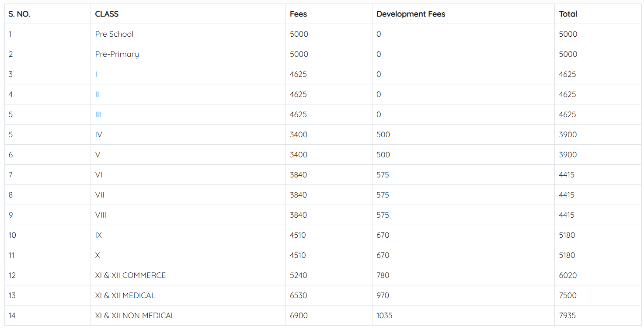Select the development fees value 780
Screen dimensions: 644x330
coord(383,275)
